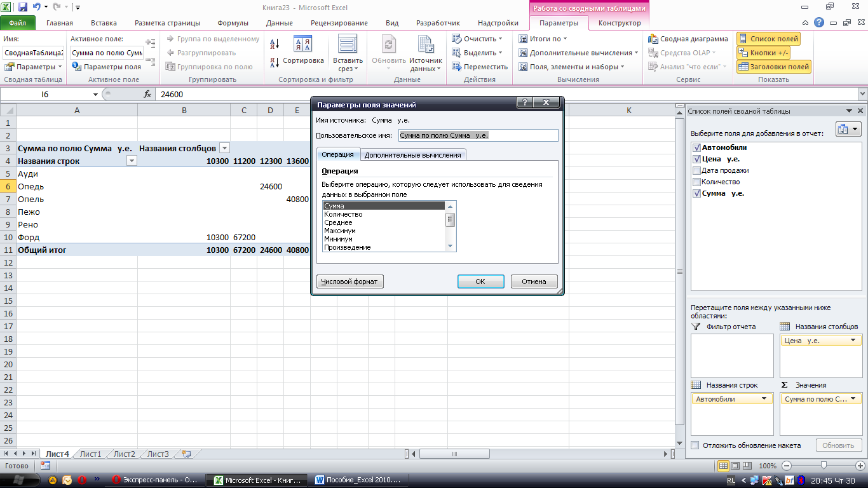Screen dimensions: 868x488
Task: Open field list layout dropdown button
Action: coord(849,129)
